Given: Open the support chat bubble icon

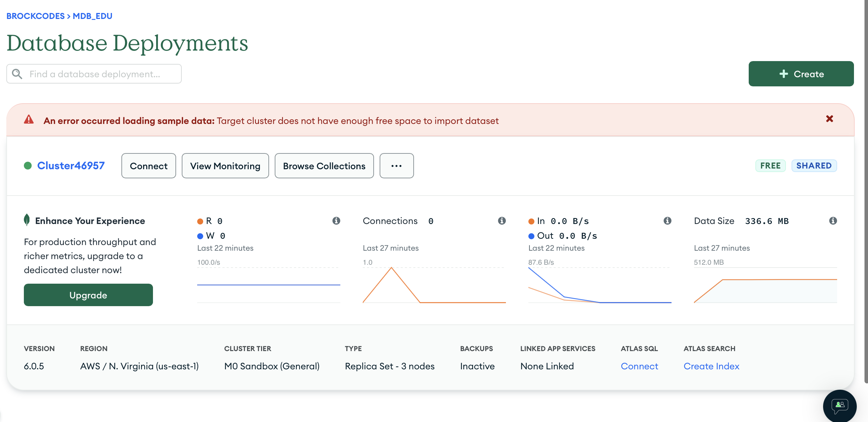Looking at the screenshot, I should [840, 406].
